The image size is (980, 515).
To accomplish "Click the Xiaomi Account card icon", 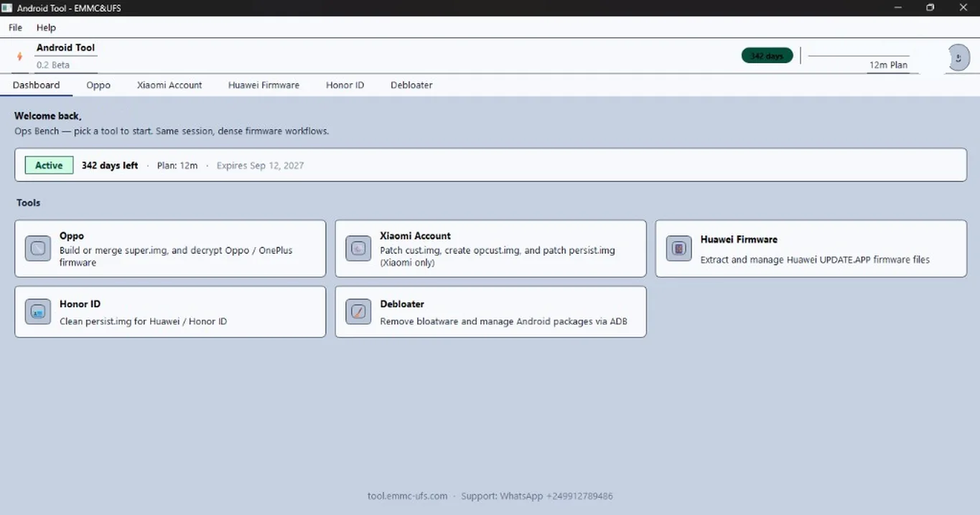I will pyautogui.click(x=358, y=249).
